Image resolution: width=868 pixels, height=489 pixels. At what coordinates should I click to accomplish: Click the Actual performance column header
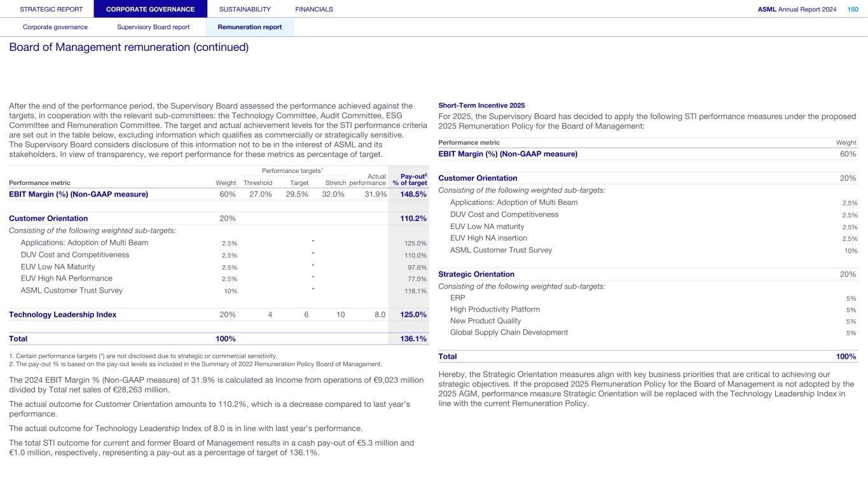[368, 180]
